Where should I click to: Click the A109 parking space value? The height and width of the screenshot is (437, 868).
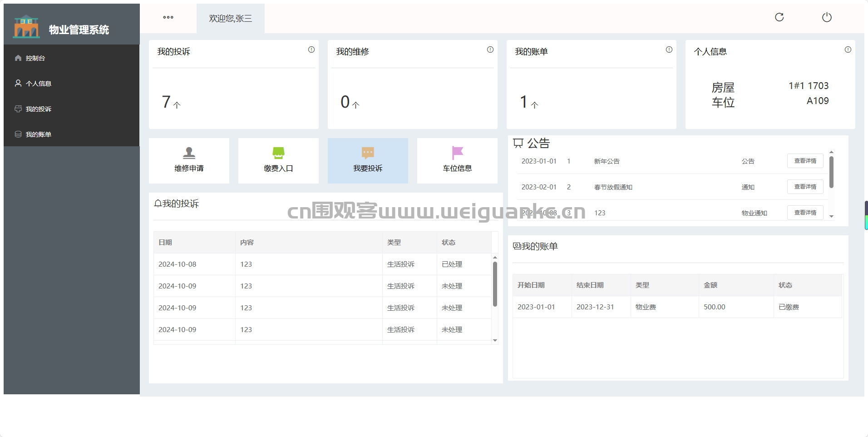pyautogui.click(x=818, y=100)
